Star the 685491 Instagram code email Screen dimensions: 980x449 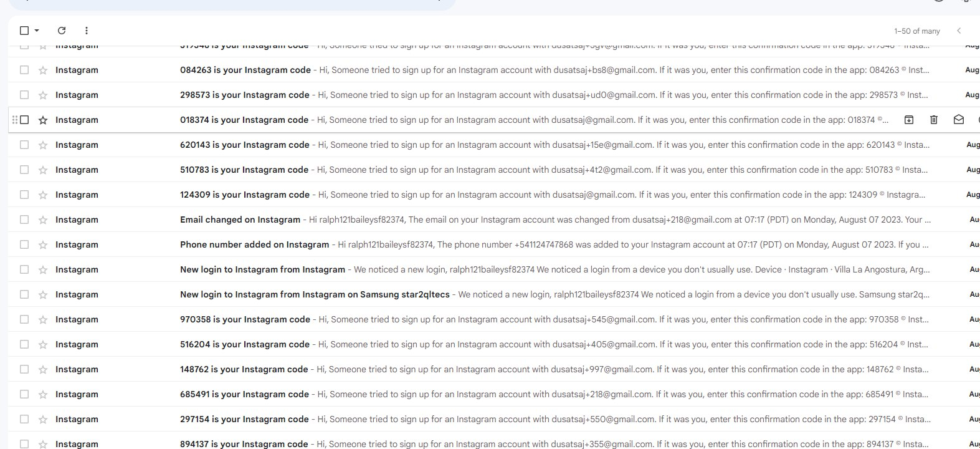pyautogui.click(x=43, y=394)
